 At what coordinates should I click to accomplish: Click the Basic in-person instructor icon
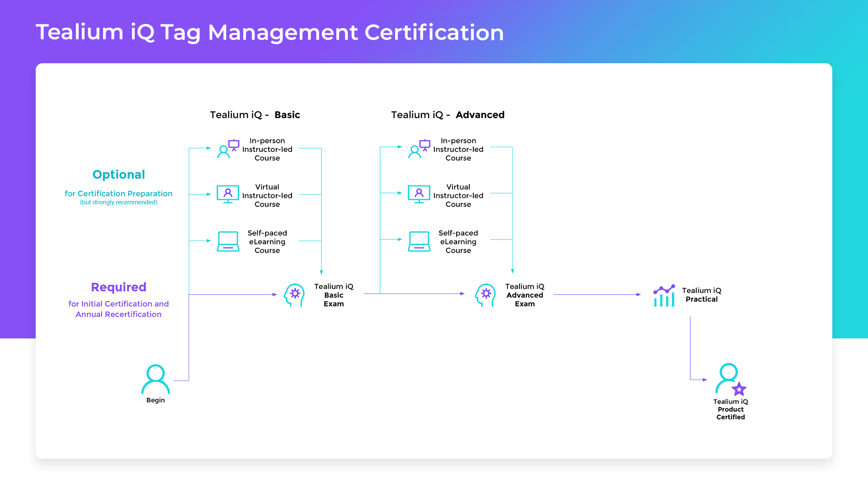tap(228, 149)
